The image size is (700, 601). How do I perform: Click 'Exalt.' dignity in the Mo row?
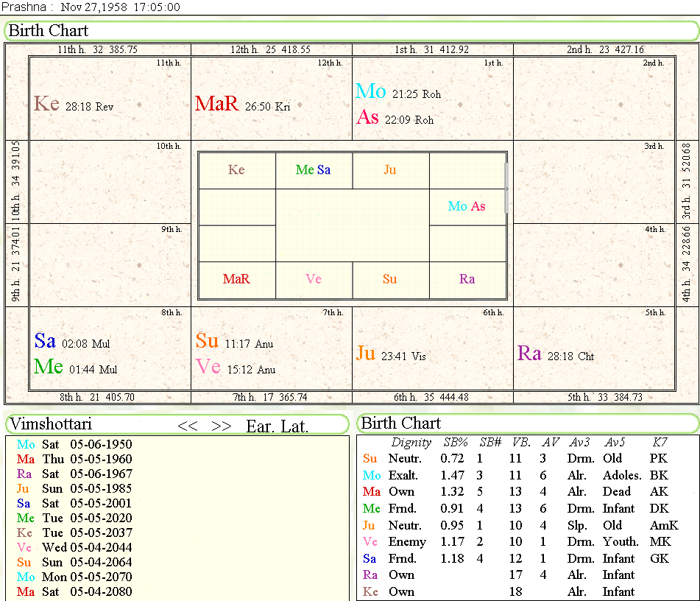point(403,476)
